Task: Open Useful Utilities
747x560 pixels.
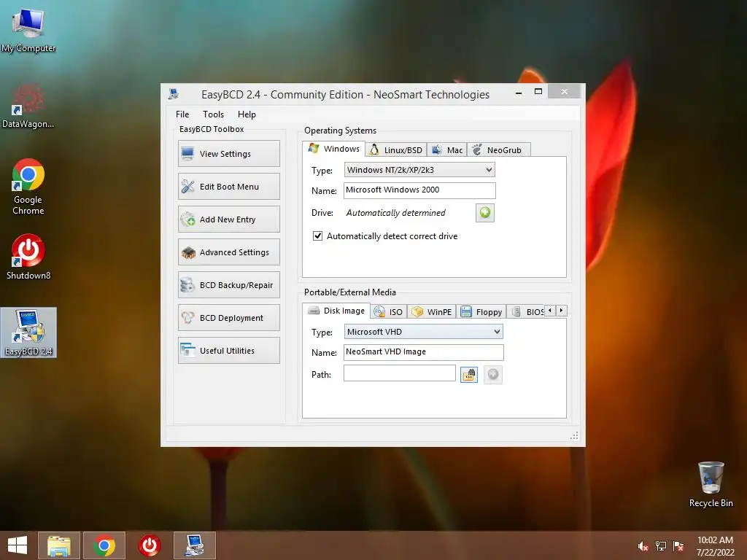Action: point(228,351)
